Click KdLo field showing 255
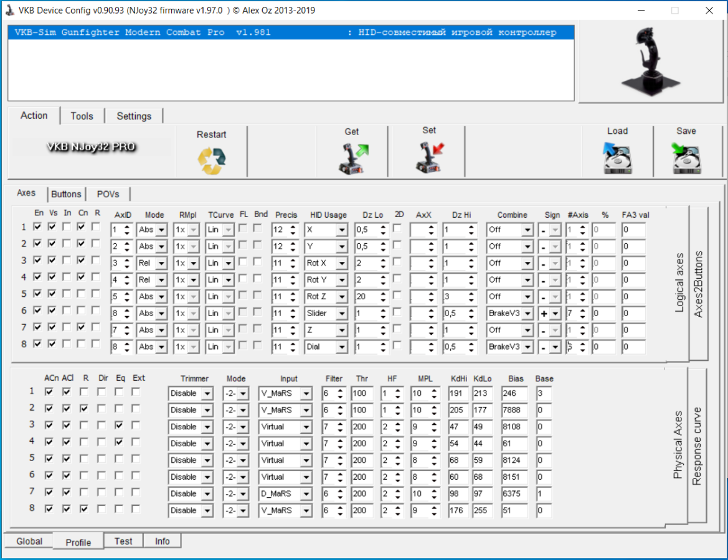 [x=482, y=510]
